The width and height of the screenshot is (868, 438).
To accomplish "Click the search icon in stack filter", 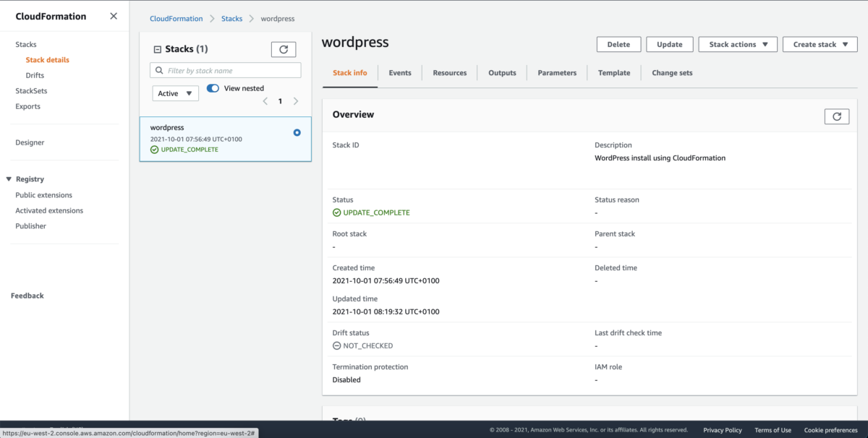I will pyautogui.click(x=159, y=71).
